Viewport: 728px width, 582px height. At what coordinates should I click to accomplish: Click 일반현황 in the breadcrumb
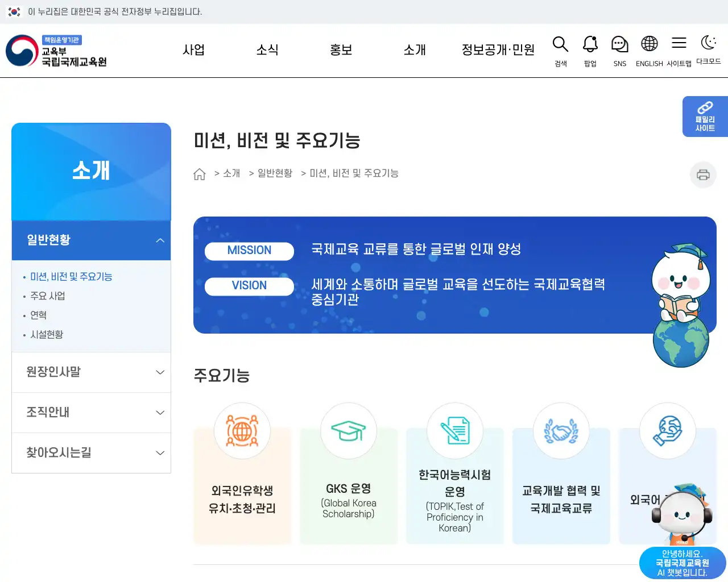(275, 173)
